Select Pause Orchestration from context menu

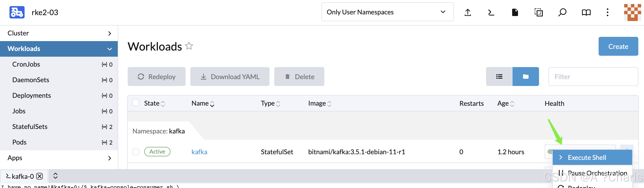[592, 173]
